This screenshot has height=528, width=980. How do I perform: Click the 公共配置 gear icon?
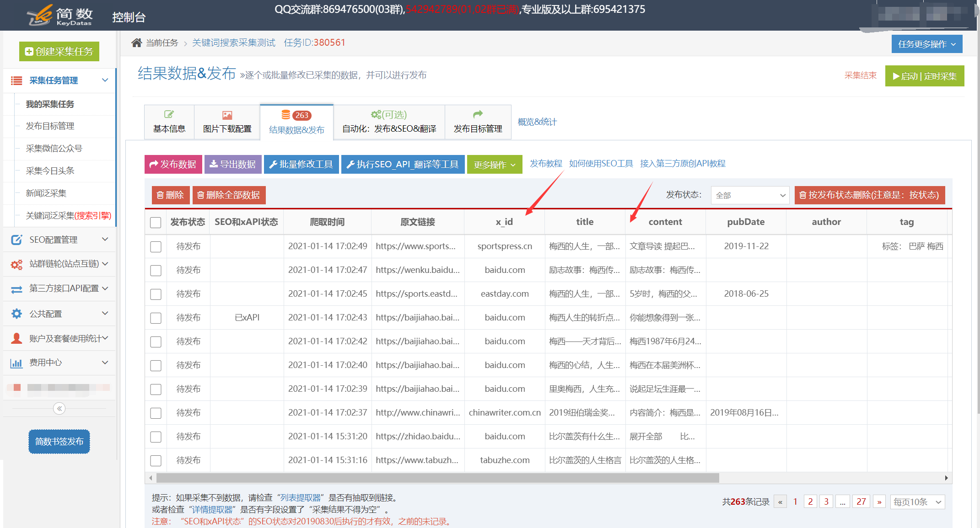tap(16, 314)
